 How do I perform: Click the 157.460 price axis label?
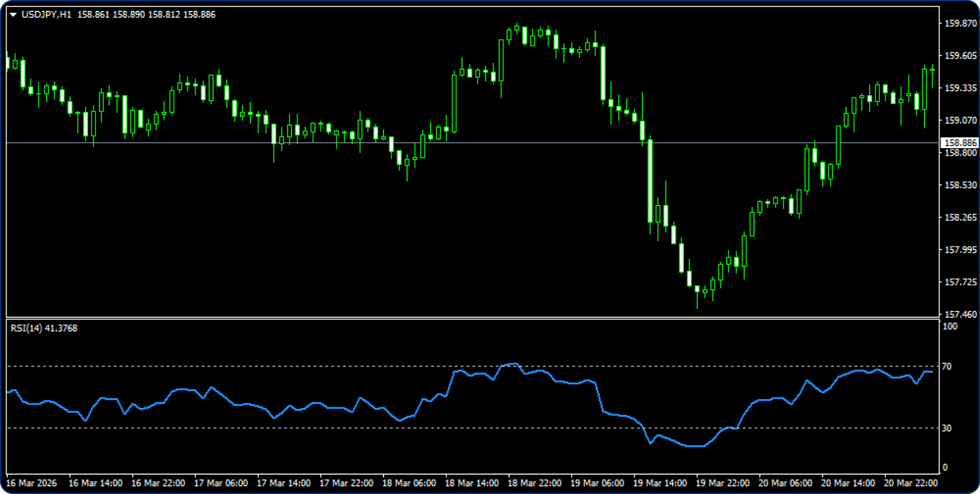[x=961, y=315]
